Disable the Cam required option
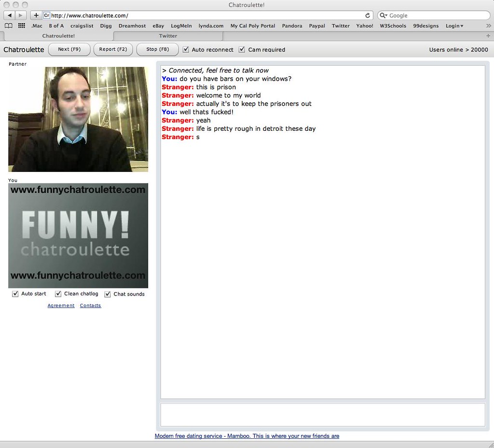The image size is (494, 448). [241, 49]
